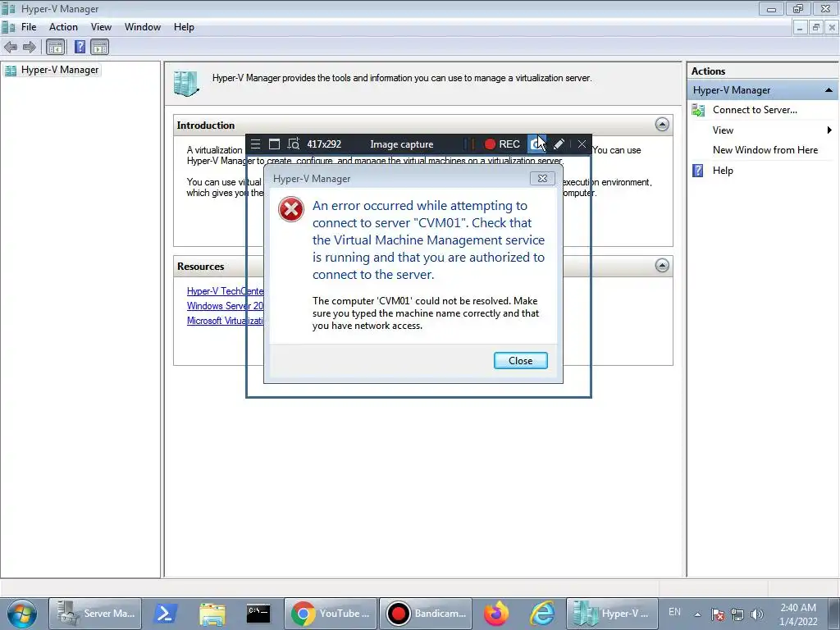Viewport: 840px width, 630px height.
Task: Collapse the Introduction section
Action: pos(662,125)
